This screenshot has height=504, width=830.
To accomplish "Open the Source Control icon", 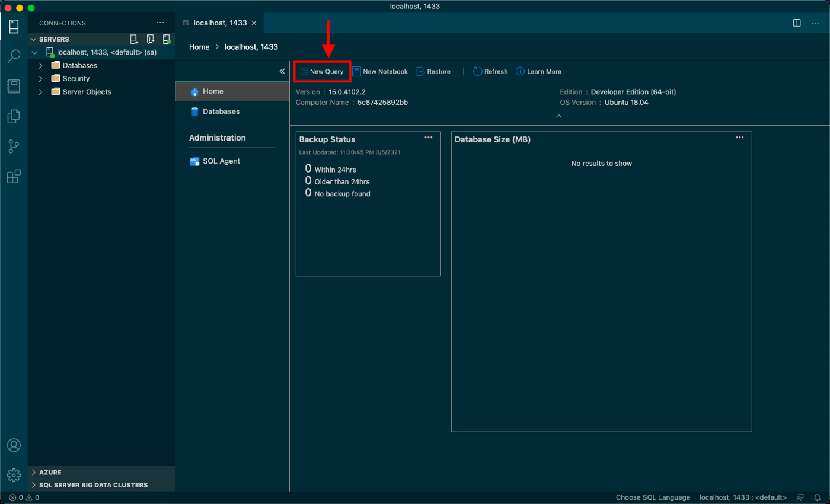I will tap(14, 146).
